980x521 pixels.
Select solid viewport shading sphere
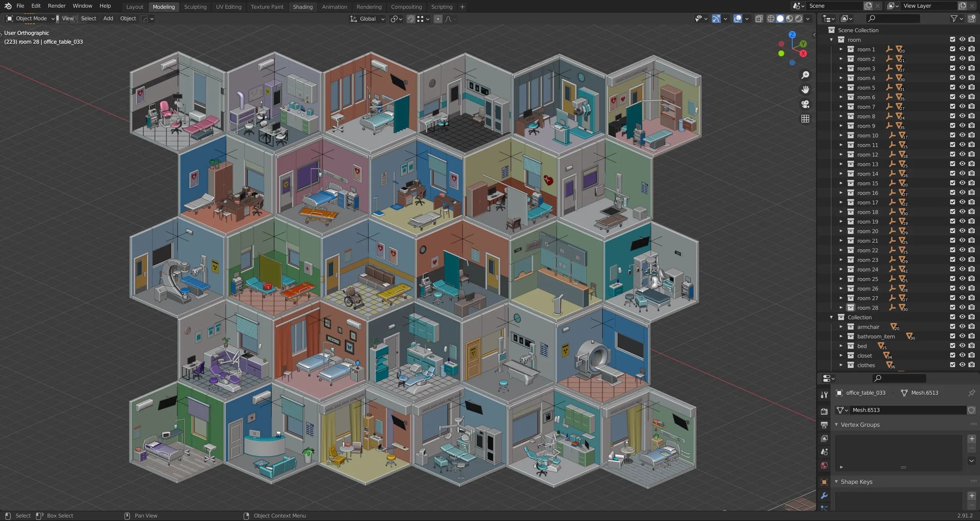[780, 18]
